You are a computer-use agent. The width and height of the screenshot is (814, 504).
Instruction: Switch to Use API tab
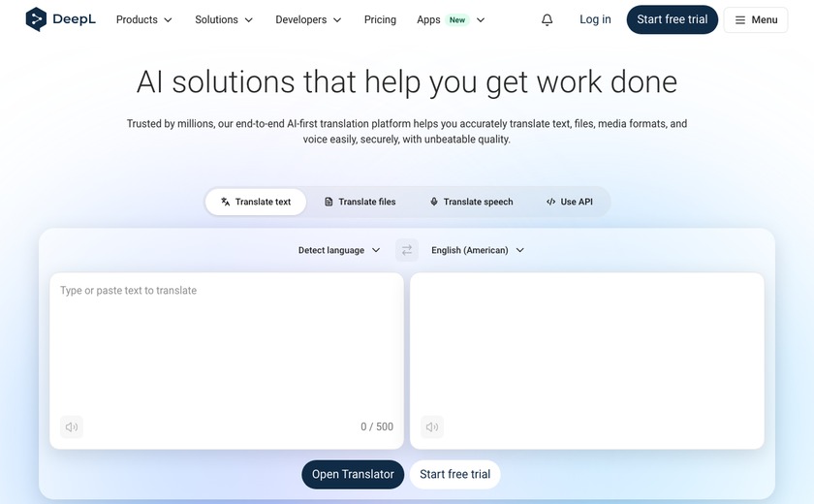coord(570,202)
